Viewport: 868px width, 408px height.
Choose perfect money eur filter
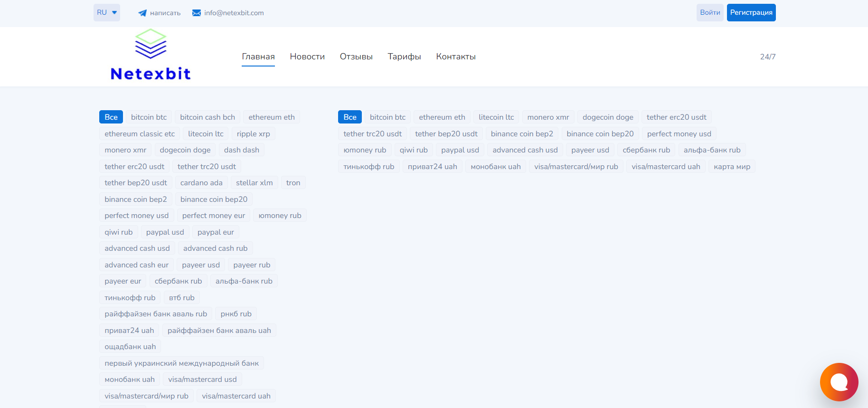(214, 216)
